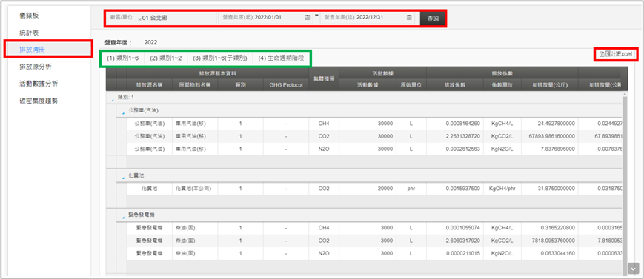Navigate to 碳密集度趨勢

39,101
